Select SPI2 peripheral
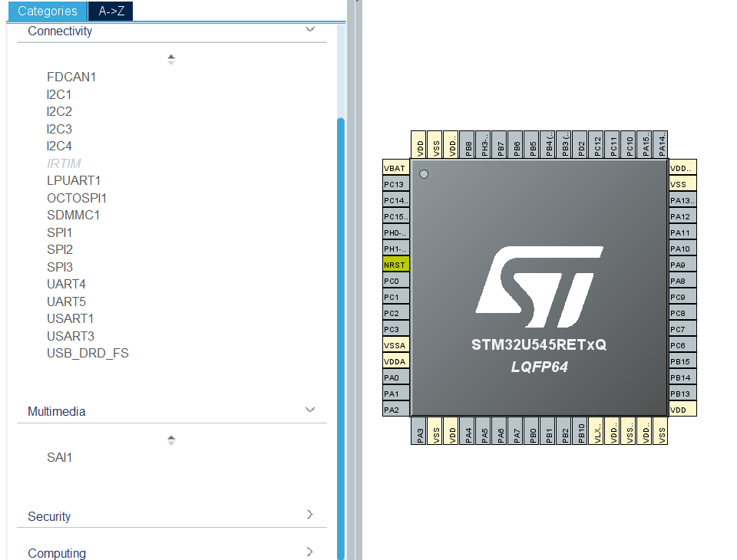737x560 pixels. (x=60, y=249)
